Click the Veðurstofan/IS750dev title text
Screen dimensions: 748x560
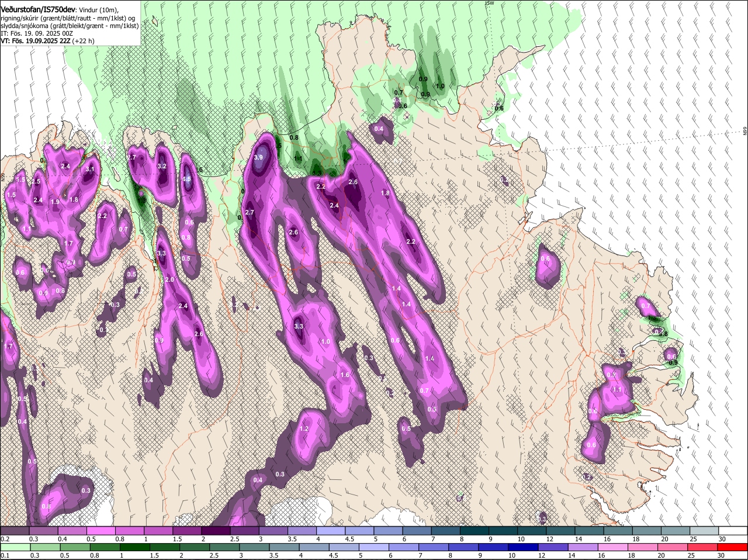(x=38, y=9)
